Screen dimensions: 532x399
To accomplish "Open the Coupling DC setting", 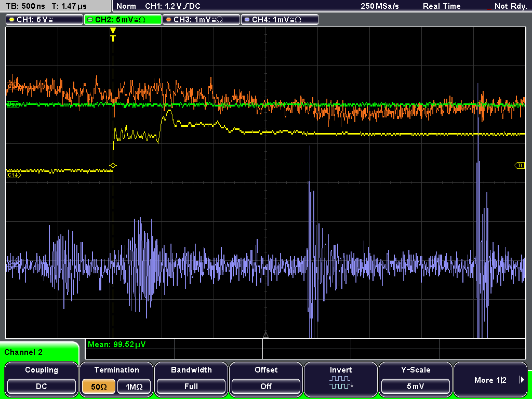I will pyautogui.click(x=42, y=379).
